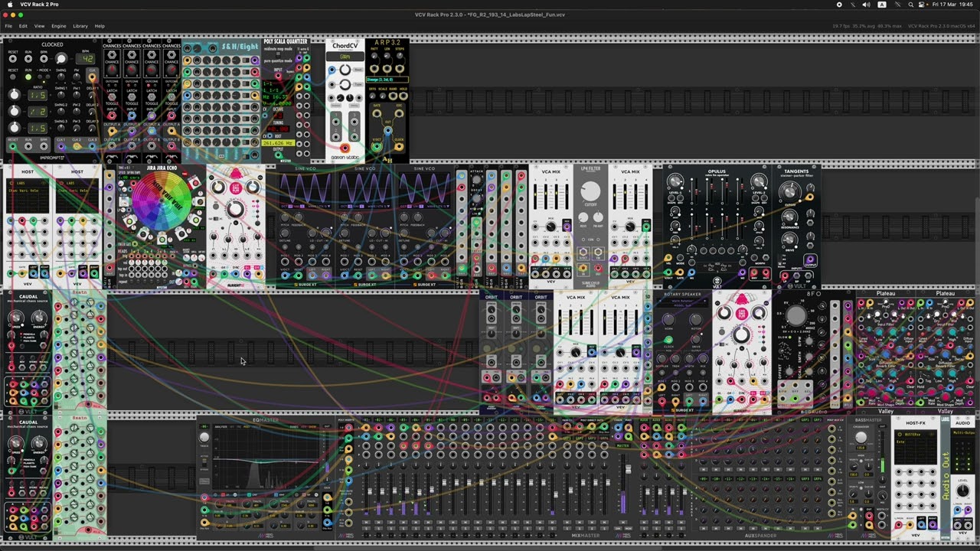
Task: Click the Host-FX plugin display
Action: (x=916, y=447)
